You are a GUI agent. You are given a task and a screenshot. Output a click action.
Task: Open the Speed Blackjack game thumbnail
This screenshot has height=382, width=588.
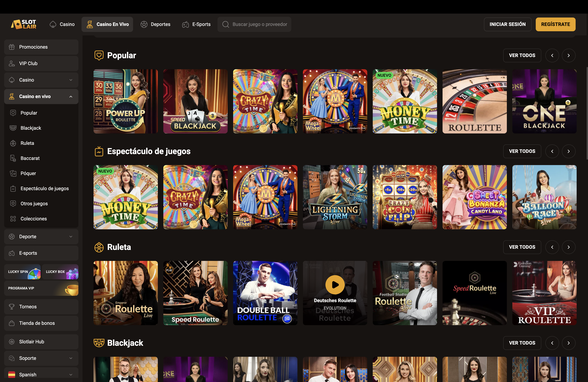coord(195,101)
